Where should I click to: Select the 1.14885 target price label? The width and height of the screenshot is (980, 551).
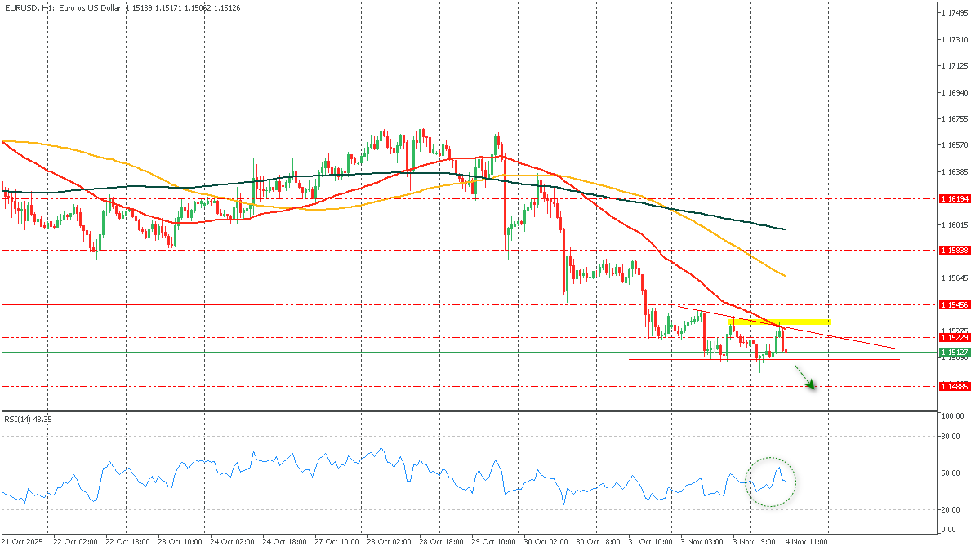click(954, 387)
